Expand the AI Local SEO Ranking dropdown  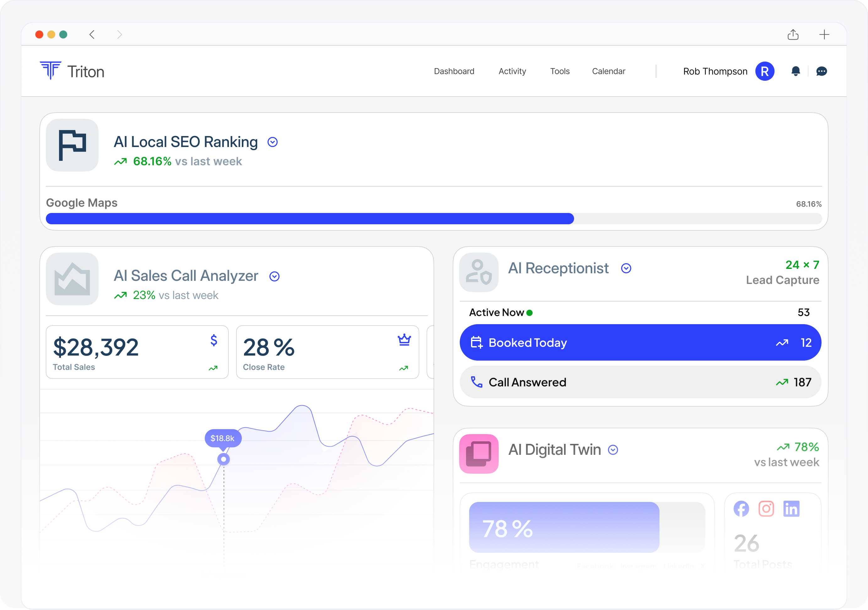point(273,142)
